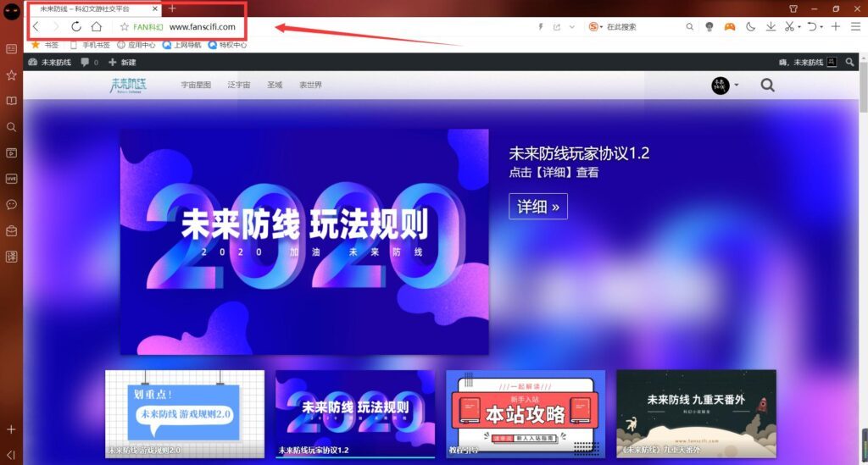Click the scissors screenshot tool
This screenshot has width=868, height=465.
pyautogui.click(x=790, y=26)
